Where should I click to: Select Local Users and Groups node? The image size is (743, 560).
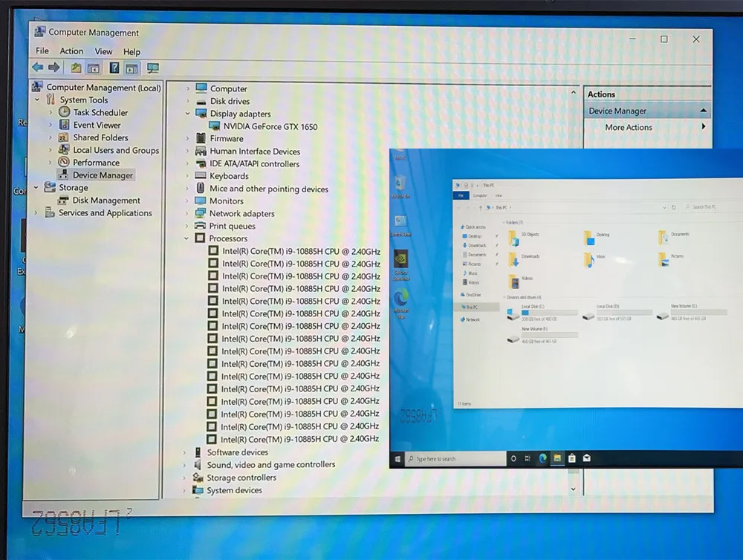(116, 150)
